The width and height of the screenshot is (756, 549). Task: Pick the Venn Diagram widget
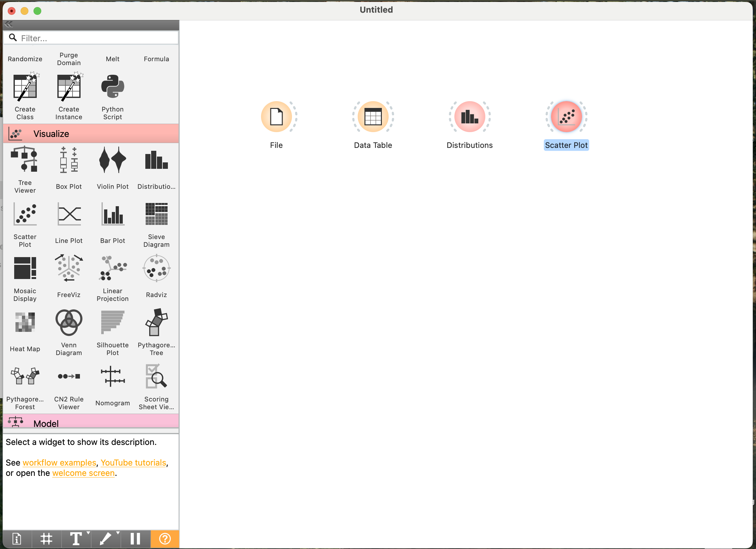[69, 322]
